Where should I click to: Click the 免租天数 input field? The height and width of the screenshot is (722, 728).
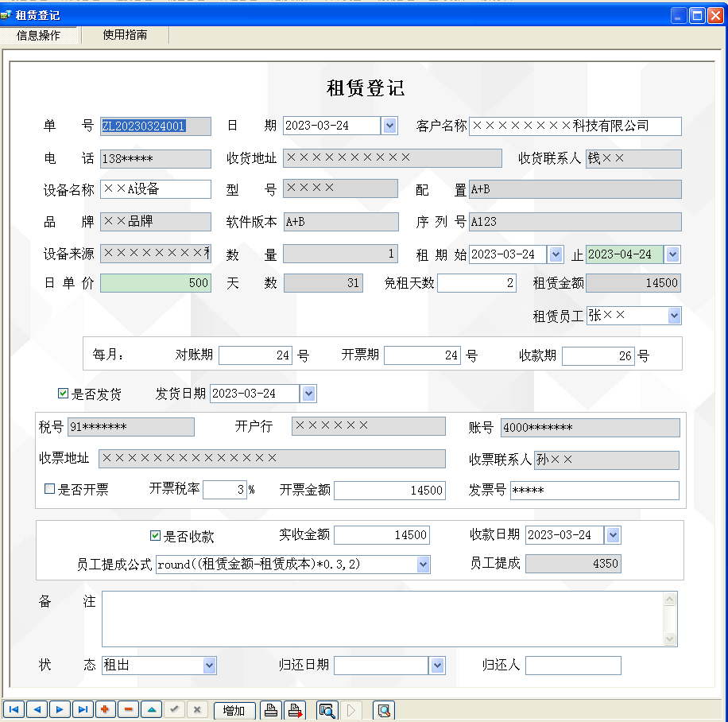[477, 283]
